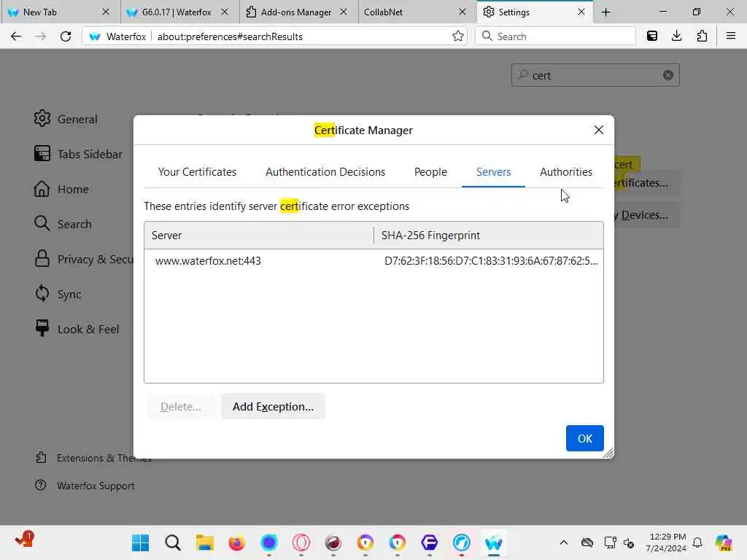Image resolution: width=747 pixels, height=560 pixels.
Task: Switch to People tab
Action: (430, 172)
